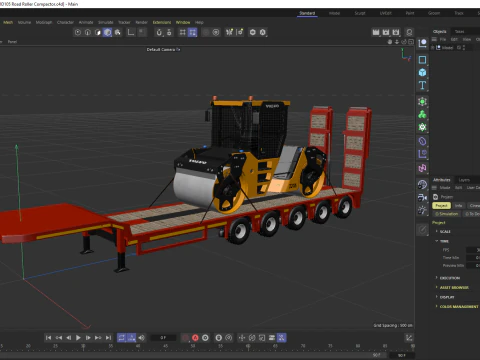The width and height of the screenshot is (480, 360).
Task: Select the first circular mode icon in toolbar
Action: [78, 32]
